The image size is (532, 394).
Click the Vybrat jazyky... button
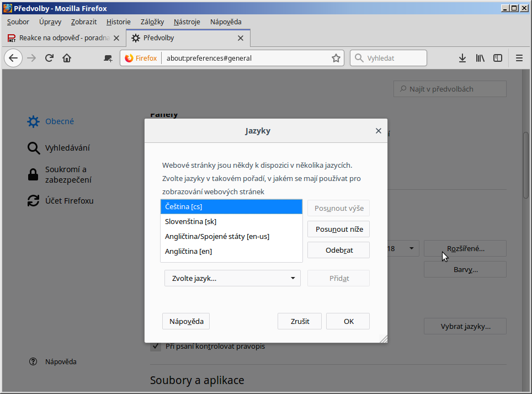tap(465, 327)
